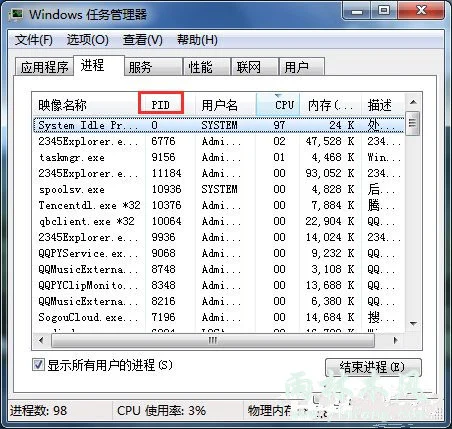Sort processes by CPU column header
Image resolution: width=452 pixels, height=429 pixels.
point(278,105)
